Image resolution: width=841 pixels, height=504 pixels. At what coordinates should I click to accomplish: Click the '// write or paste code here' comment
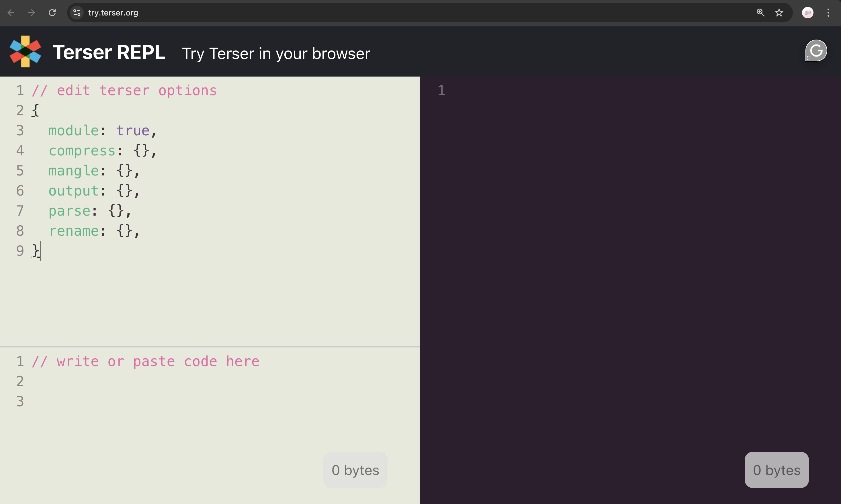145,361
